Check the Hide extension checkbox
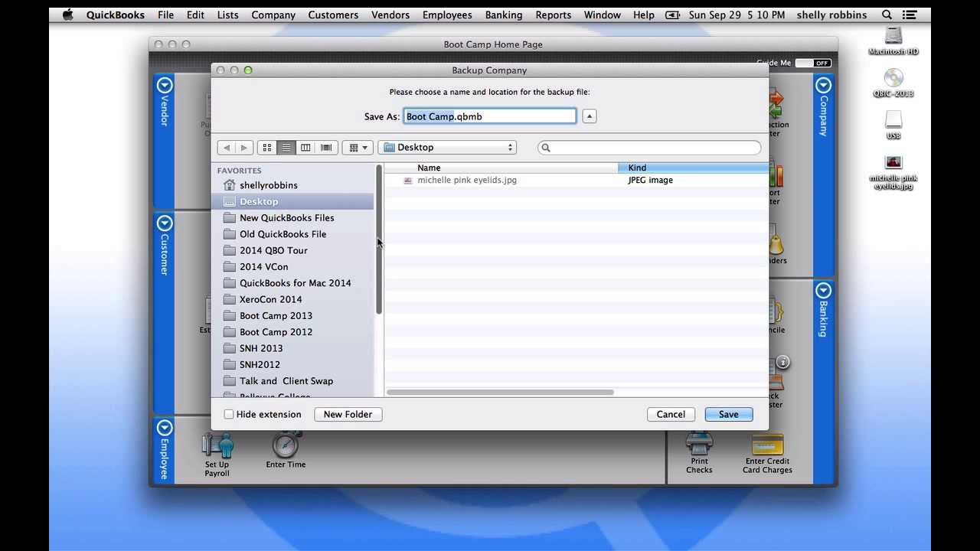Image resolution: width=980 pixels, height=551 pixels. click(229, 414)
